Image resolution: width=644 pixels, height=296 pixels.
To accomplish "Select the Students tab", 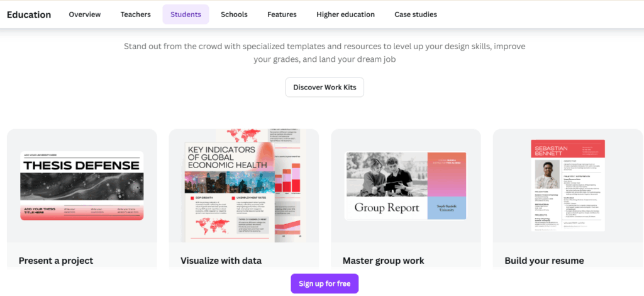I will pyautogui.click(x=186, y=14).
